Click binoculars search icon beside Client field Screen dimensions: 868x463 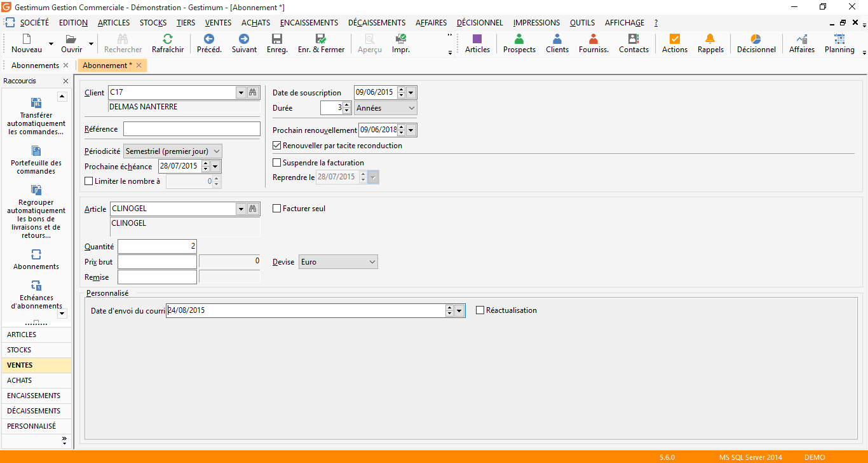(253, 93)
